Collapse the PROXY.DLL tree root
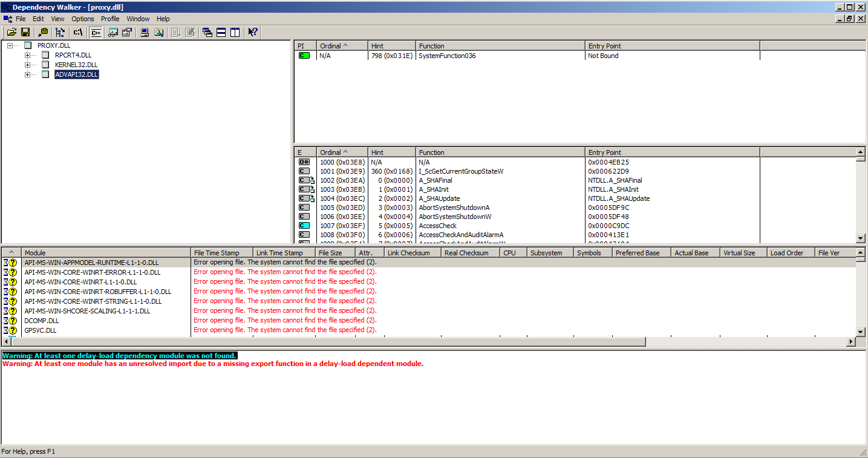The height and width of the screenshot is (458, 868). [10, 45]
